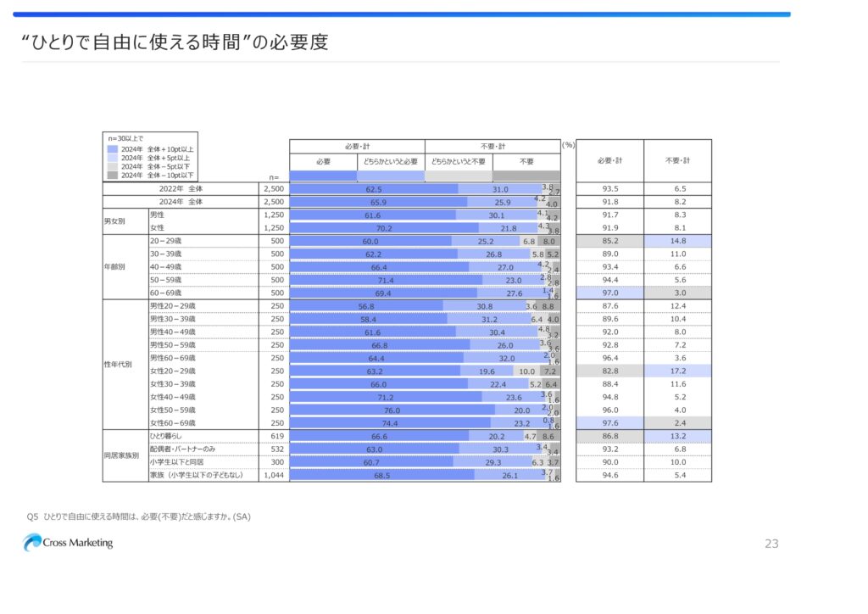Click the 必要・計 header above the bar chart
Image resolution: width=868 pixels, height=614 pixels.
coord(357,146)
